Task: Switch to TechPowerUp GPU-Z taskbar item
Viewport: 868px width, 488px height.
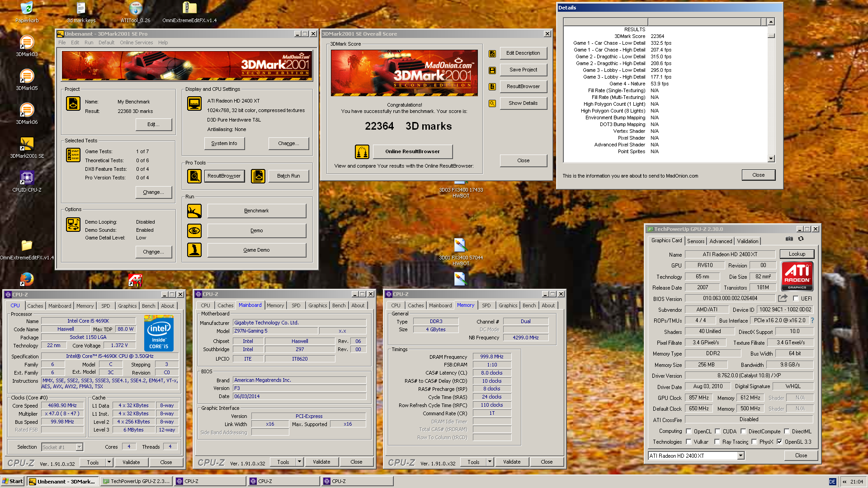Action: point(136,481)
